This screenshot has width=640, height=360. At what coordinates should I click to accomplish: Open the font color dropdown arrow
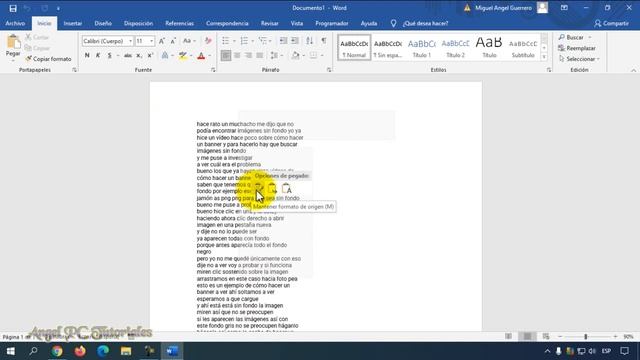tap(210, 56)
